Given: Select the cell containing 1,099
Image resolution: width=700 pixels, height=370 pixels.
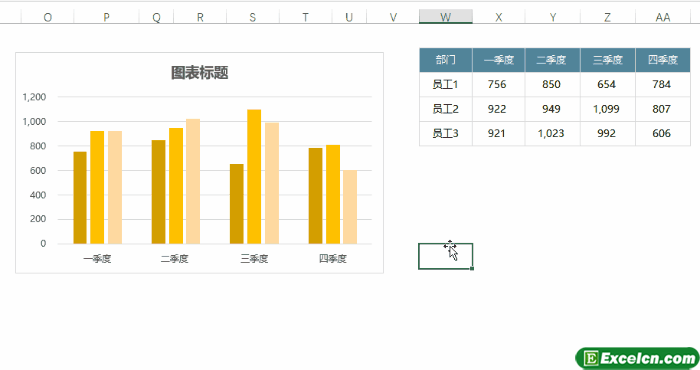Looking at the screenshot, I should tap(608, 109).
